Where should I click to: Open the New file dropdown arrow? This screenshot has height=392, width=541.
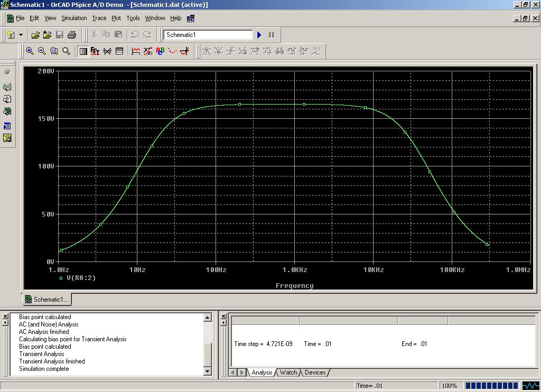pos(21,35)
